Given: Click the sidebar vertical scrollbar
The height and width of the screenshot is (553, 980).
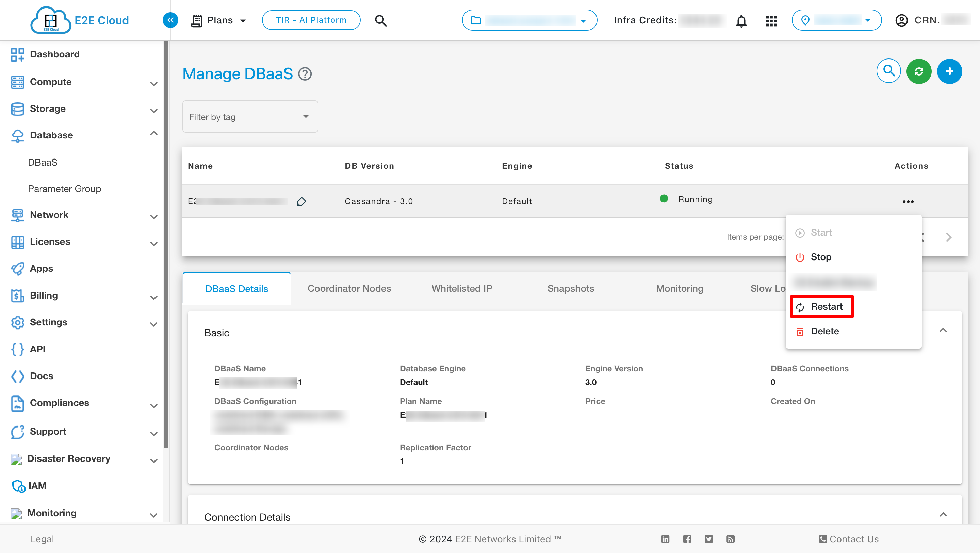Looking at the screenshot, I should (166, 245).
